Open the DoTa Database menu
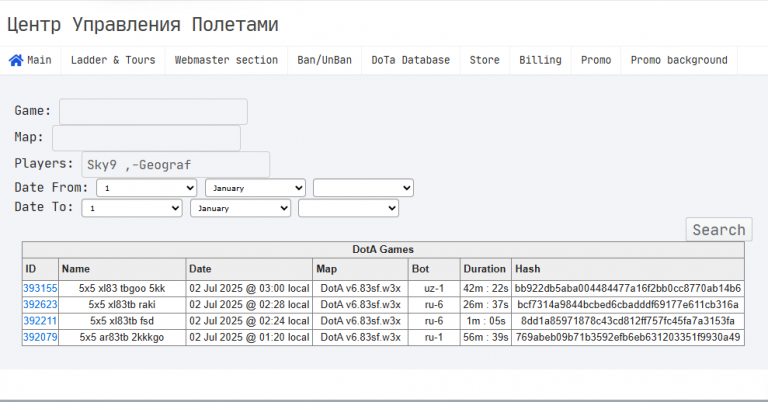 pos(410,60)
